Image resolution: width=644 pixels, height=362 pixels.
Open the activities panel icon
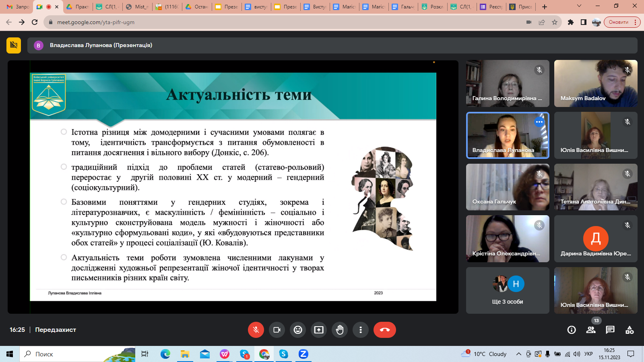[x=630, y=330]
